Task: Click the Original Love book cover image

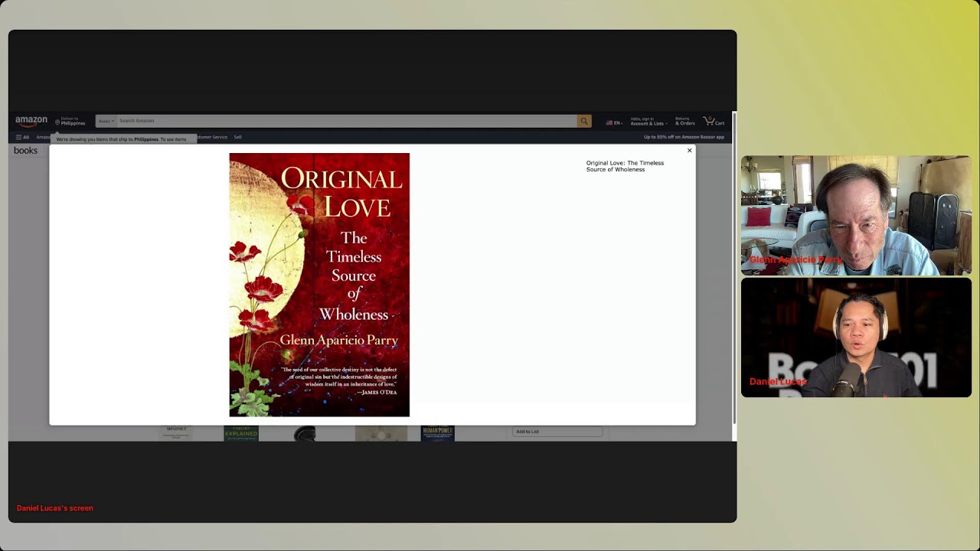Action: click(x=319, y=285)
